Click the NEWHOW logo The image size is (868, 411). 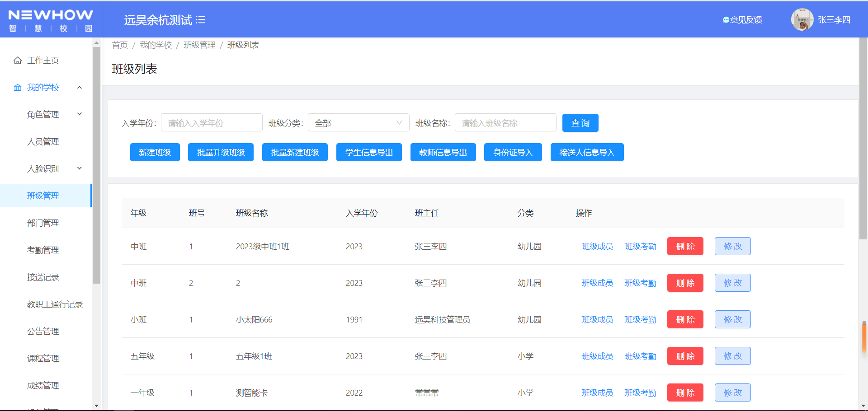pyautogui.click(x=51, y=20)
